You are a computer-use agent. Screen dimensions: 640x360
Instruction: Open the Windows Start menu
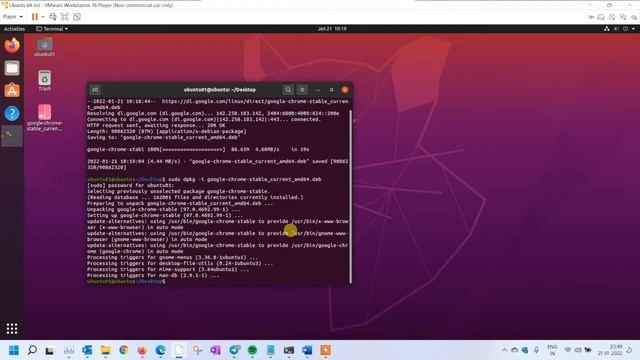pyautogui.click(x=14, y=350)
